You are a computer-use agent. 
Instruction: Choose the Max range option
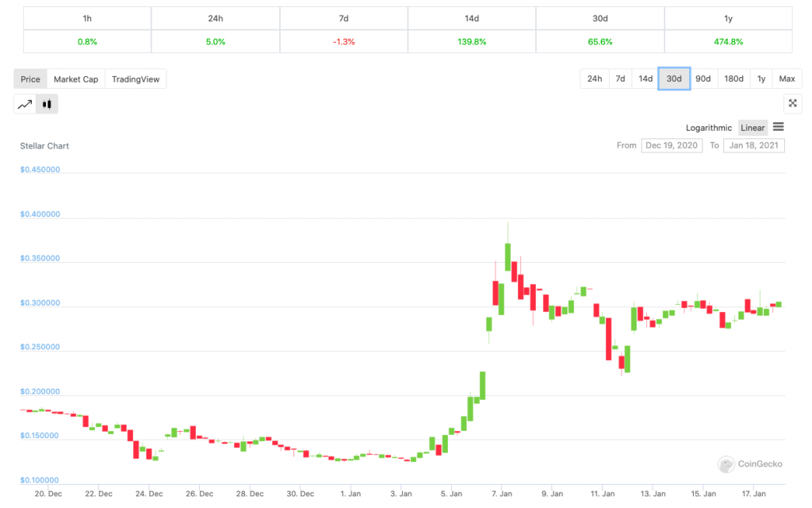click(x=787, y=79)
